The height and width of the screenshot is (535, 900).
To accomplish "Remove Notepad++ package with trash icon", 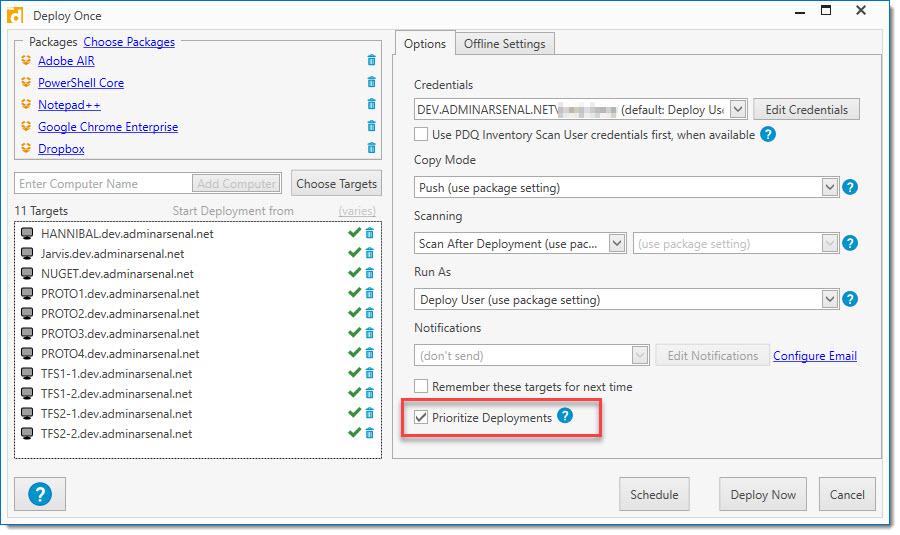I will click(371, 104).
